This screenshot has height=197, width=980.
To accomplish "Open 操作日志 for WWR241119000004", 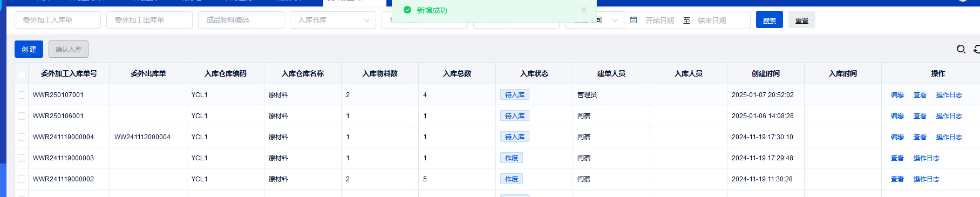I will tap(949, 137).
